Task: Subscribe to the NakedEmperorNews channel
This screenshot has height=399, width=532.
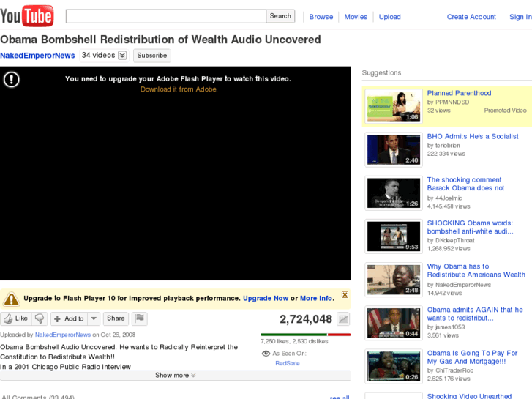Action: click(152, 56)
